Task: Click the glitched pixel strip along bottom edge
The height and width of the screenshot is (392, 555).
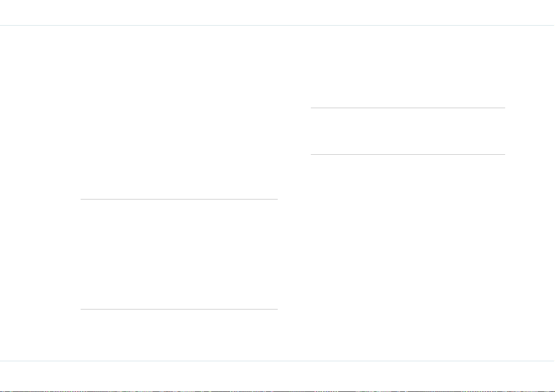Action: pyautogui.click(x=277, y=391)
